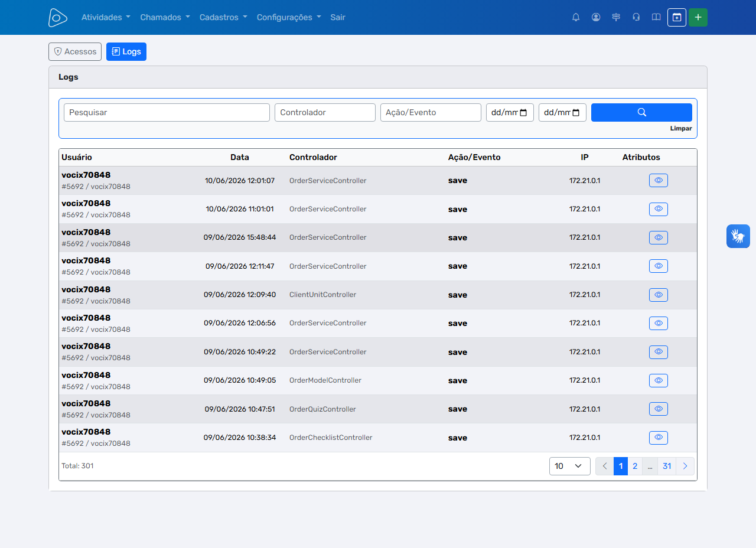The height and width of the screenshot is (548, 756).
Task: Click the Ação/Evento column header
Action: click(474, 157)
